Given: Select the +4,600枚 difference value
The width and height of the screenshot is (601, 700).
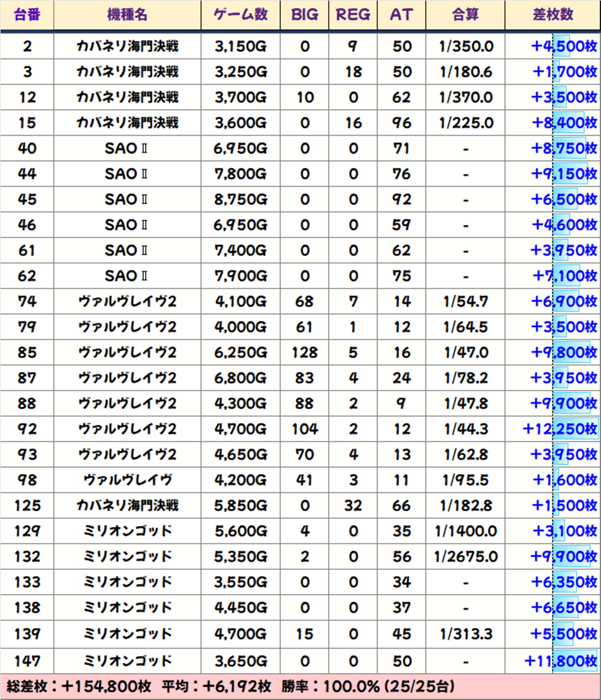Looking at the screenshot, I should pyautogui.click(x=564, y=225).
